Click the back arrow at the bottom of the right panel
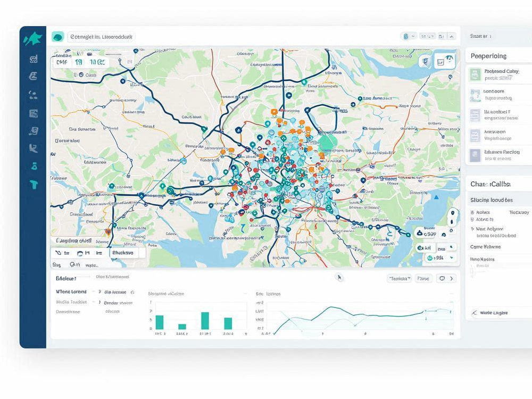 click(x=475, y=313)
